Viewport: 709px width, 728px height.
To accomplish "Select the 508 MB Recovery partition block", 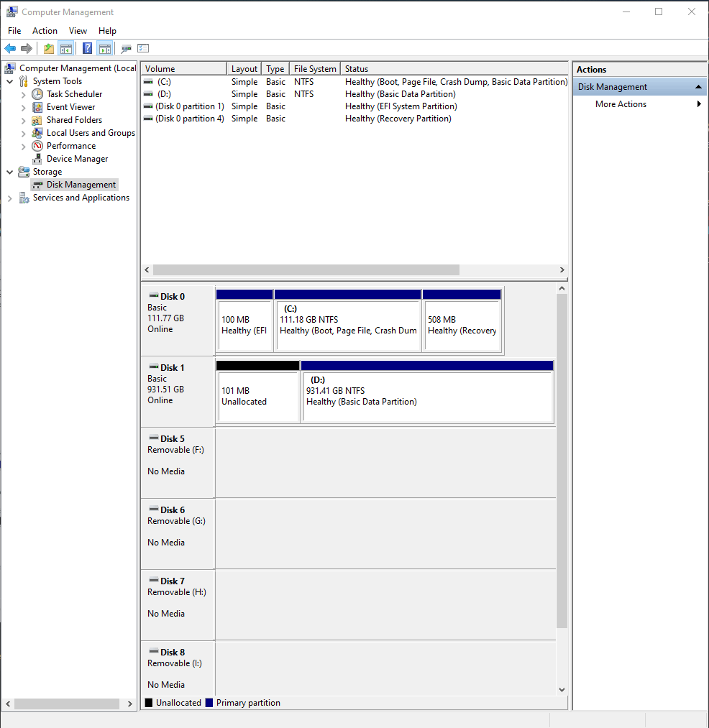I will [462, 321].
